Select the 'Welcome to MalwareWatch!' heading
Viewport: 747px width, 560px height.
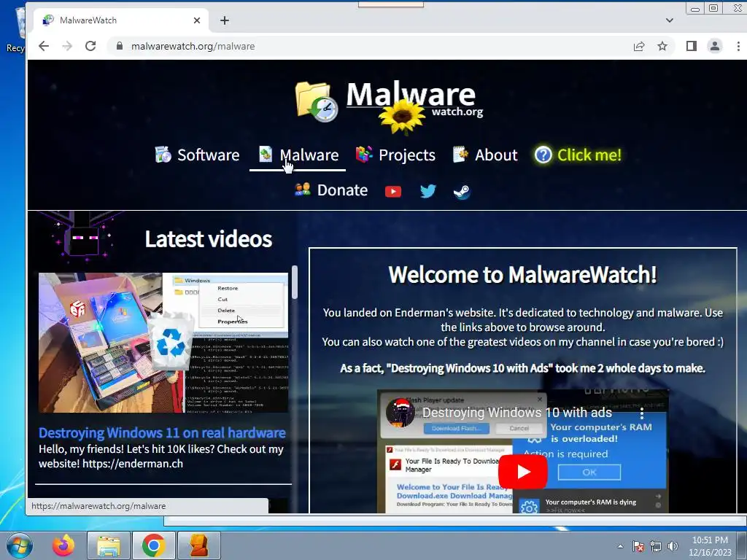point(522,275)
